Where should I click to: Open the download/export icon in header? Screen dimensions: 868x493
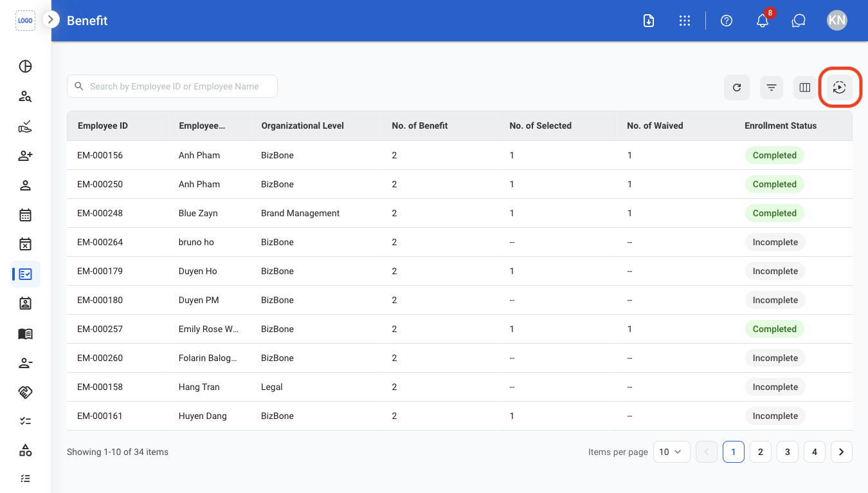(649, 21)
